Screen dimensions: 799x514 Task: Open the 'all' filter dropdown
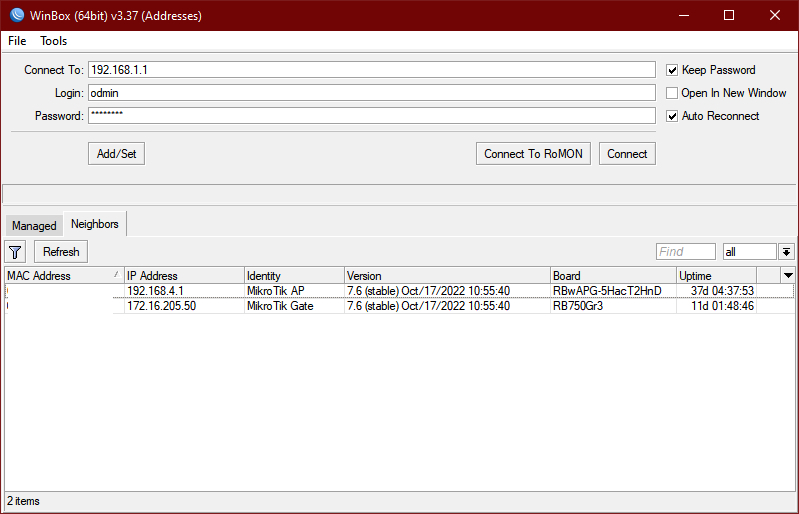749,252
